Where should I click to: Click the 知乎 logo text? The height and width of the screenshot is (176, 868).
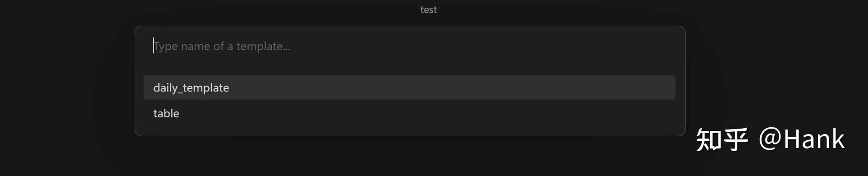click(722, 139)
